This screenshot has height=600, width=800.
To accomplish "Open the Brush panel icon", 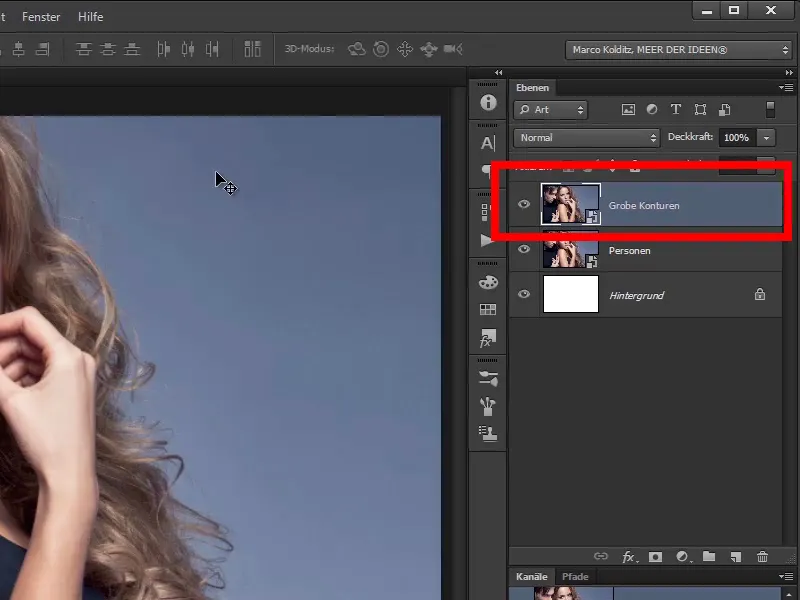I will click(488, 406).
